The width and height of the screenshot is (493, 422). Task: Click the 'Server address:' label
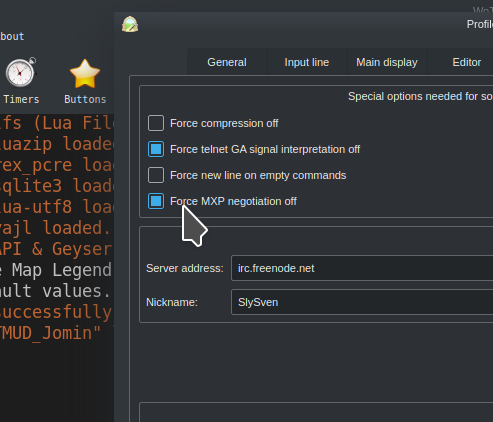point(185,268)
